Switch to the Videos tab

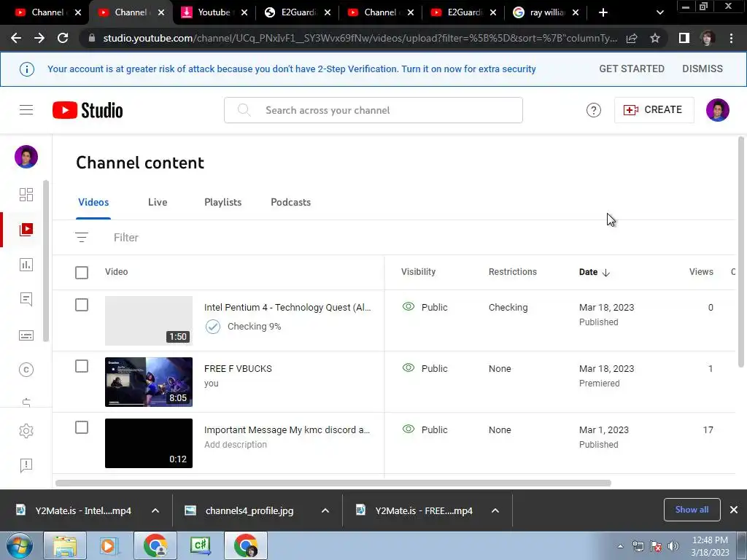click(x=93, y=202)
